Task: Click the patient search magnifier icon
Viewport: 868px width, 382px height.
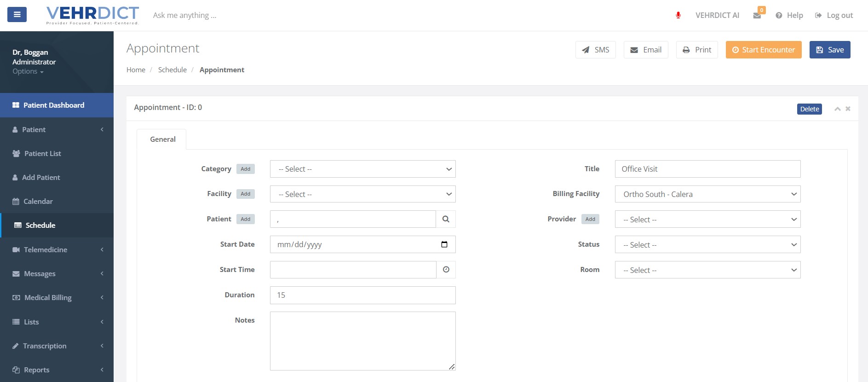Action: coord(446,219)
